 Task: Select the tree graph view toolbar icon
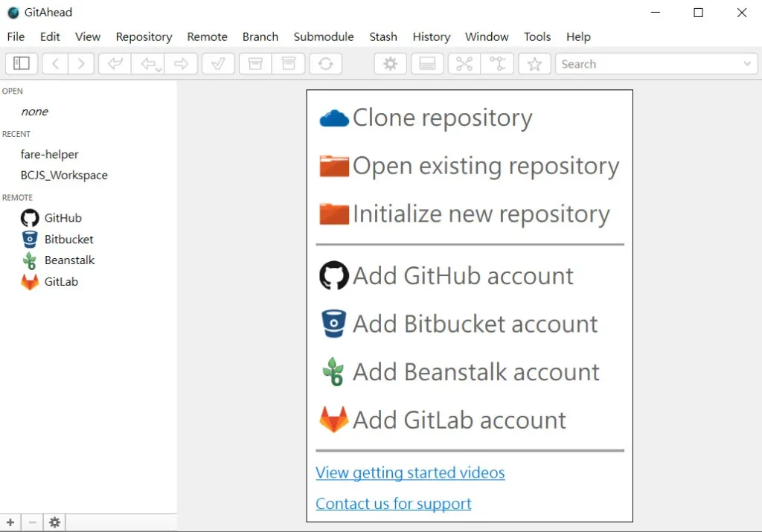point(464,64)
